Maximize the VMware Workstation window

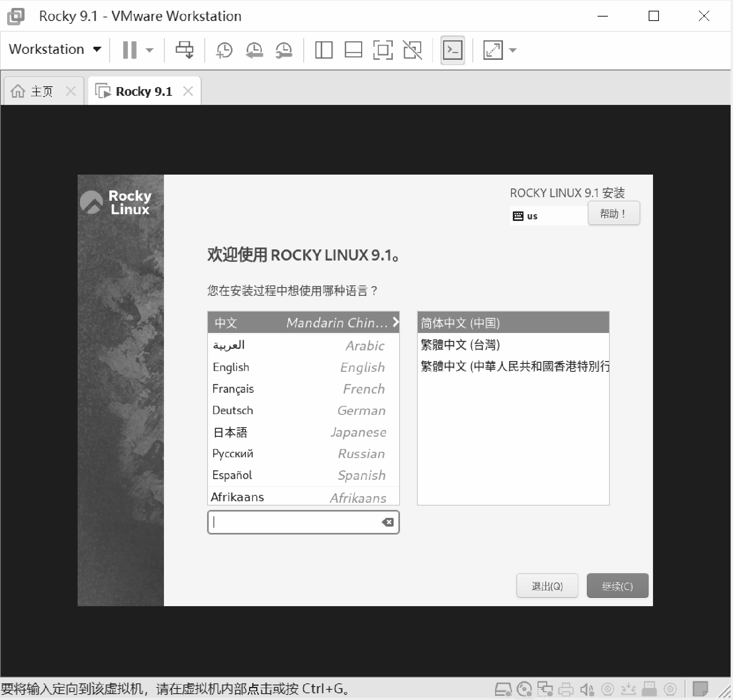(654, 16)
